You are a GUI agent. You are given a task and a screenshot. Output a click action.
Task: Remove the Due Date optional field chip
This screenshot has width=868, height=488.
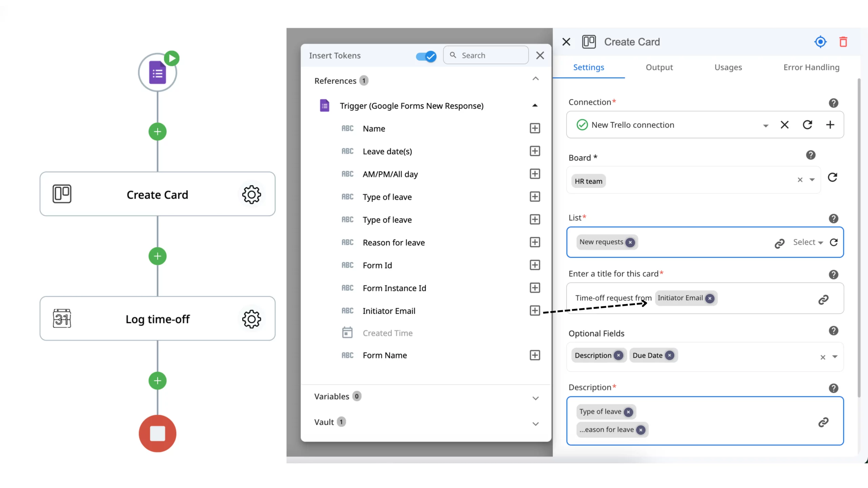click(x=669, y=355)
